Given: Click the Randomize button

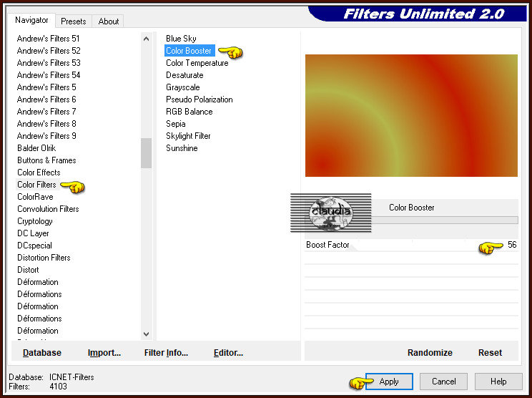Looking at the screenshot, I should 430,353.
